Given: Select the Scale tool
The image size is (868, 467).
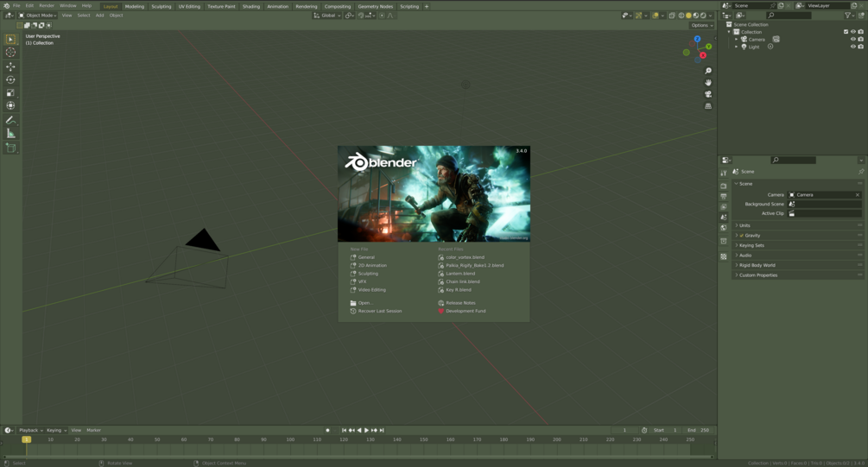Looking at the screenshot, I should coord(10,92).
